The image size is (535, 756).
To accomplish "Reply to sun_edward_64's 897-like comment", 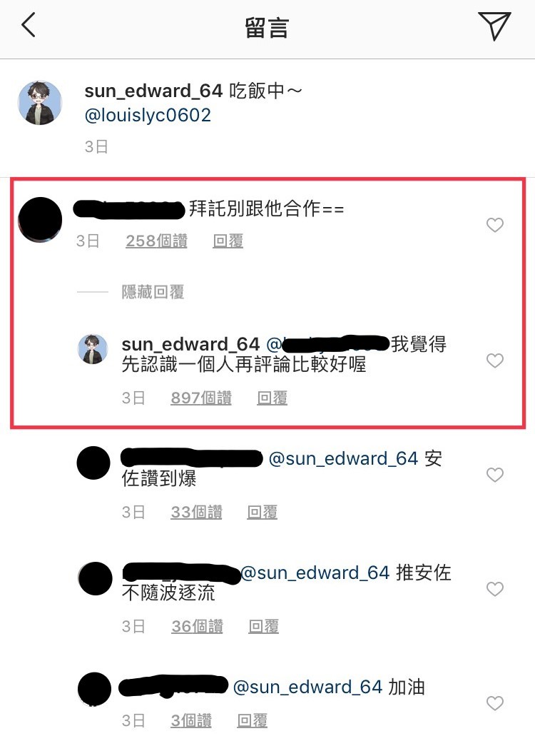I will pos(272,398).
